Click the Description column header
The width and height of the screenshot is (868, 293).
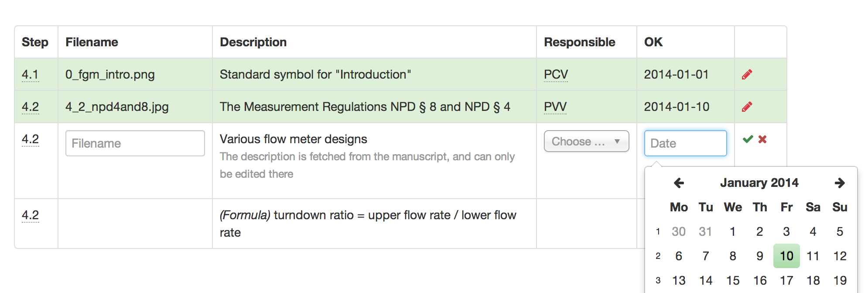tap(253, 42)
